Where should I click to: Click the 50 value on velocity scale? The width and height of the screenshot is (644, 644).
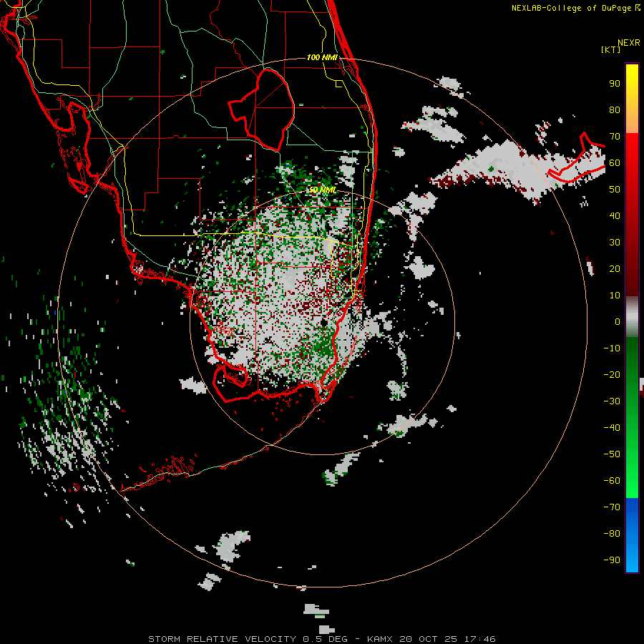[x=615, y=190]
